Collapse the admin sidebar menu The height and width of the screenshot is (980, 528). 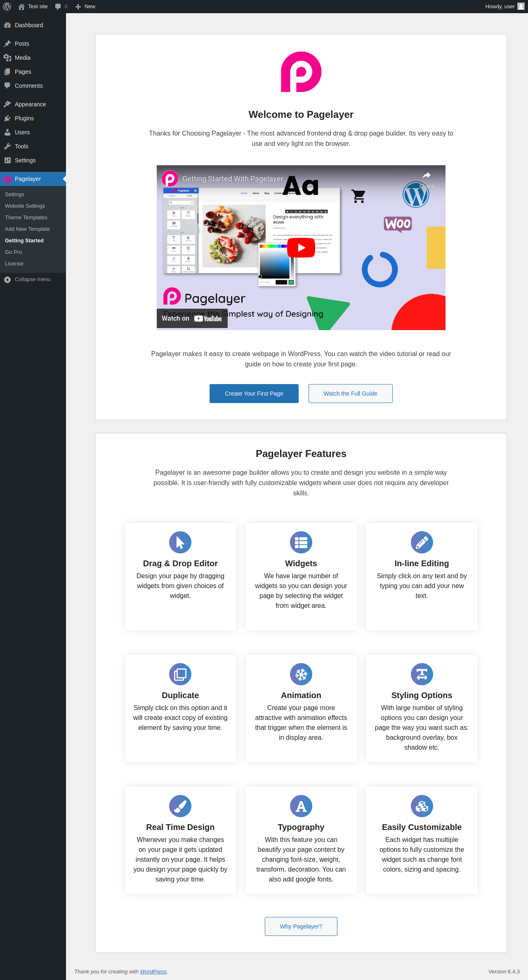click(33, 279)
